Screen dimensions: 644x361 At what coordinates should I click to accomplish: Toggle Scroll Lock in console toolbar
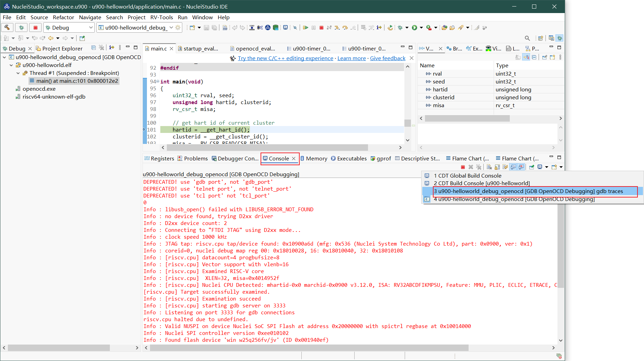[497, 167]
